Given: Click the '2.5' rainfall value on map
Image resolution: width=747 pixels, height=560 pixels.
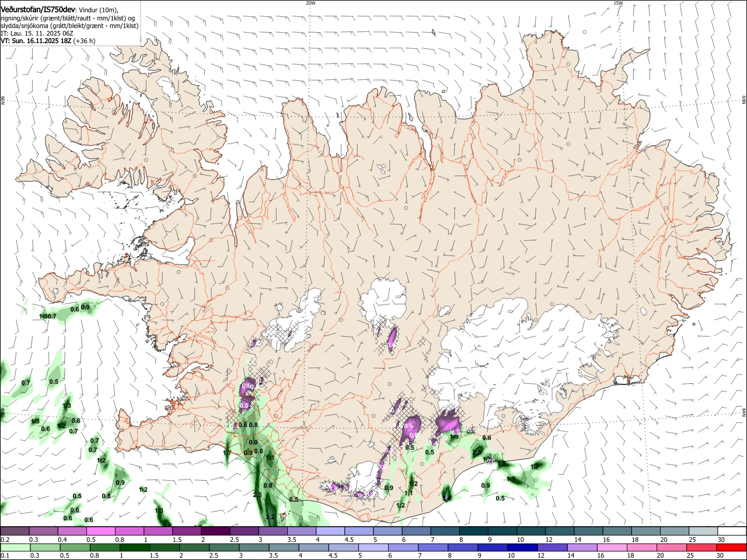Looking at the screenshot, I should click(x=477, y=452).
